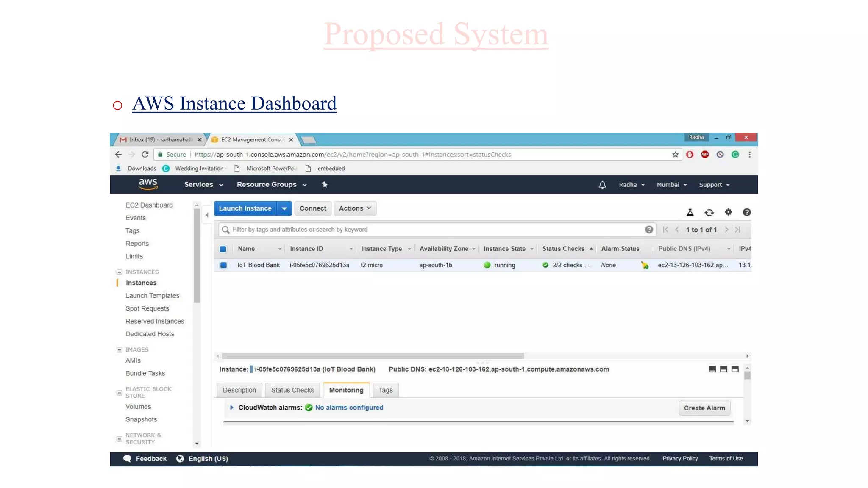Click the Create Alarm button
The width and height of the screenshot is (868, 488).
tap(704, 408)
